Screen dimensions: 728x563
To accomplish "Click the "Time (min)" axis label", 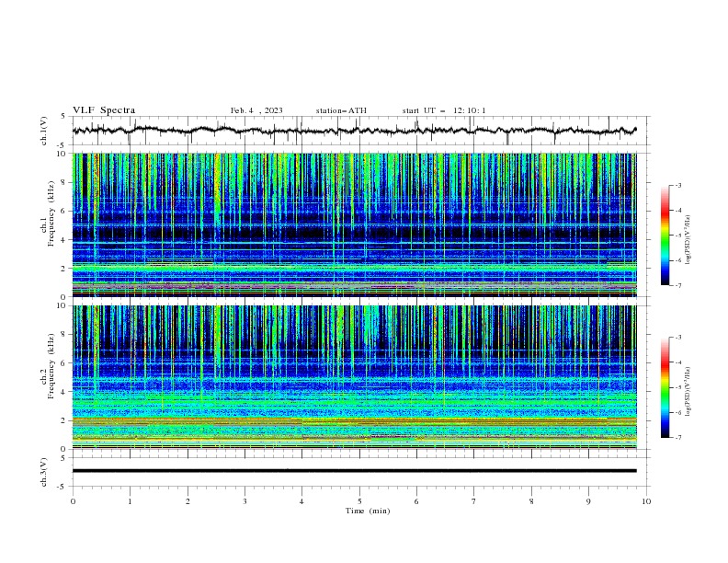I will pos(368,511).
